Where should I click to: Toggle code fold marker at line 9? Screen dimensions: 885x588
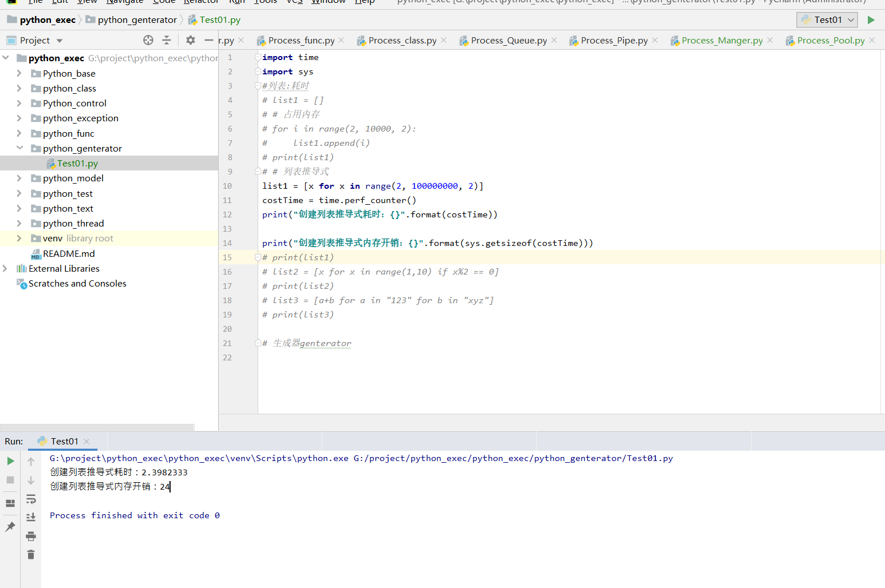[258, 172]
